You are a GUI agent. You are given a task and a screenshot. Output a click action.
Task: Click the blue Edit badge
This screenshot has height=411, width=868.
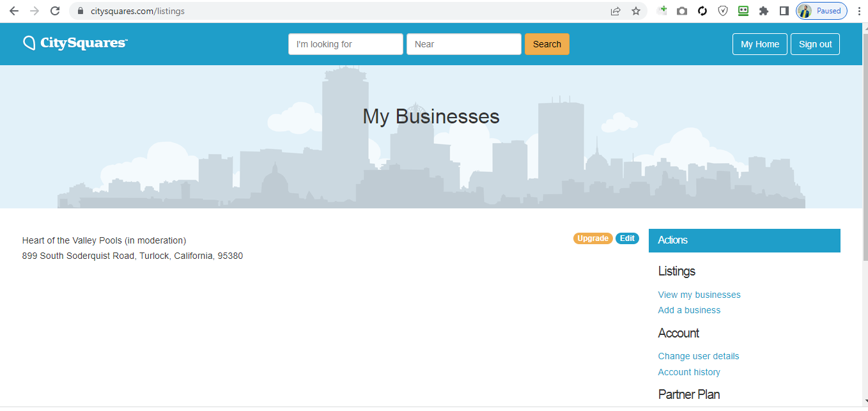(627, 238)
